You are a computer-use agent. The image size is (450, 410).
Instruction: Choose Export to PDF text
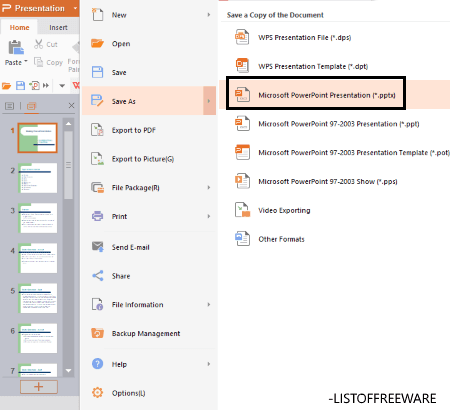tap(134, 130)
